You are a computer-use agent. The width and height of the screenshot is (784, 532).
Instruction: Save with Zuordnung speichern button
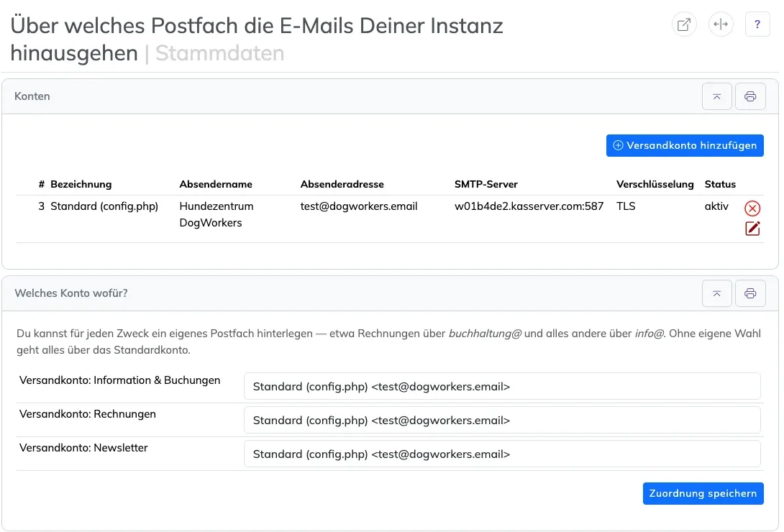coord(703,493)
